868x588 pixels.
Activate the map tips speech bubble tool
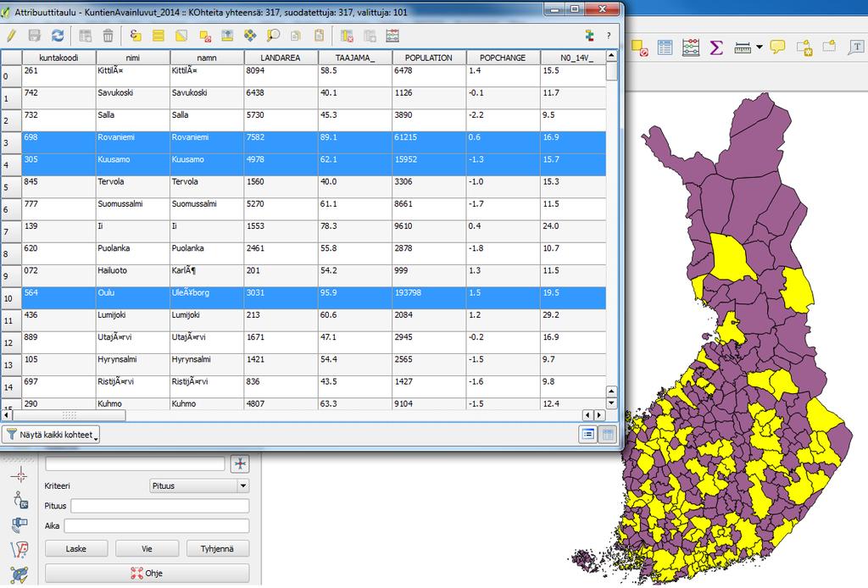click(777, 47)
